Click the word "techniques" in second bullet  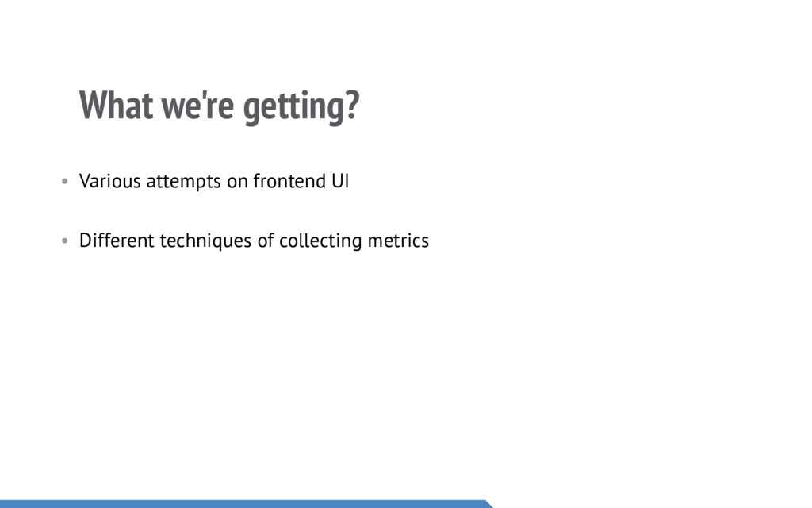coord(206,241)
